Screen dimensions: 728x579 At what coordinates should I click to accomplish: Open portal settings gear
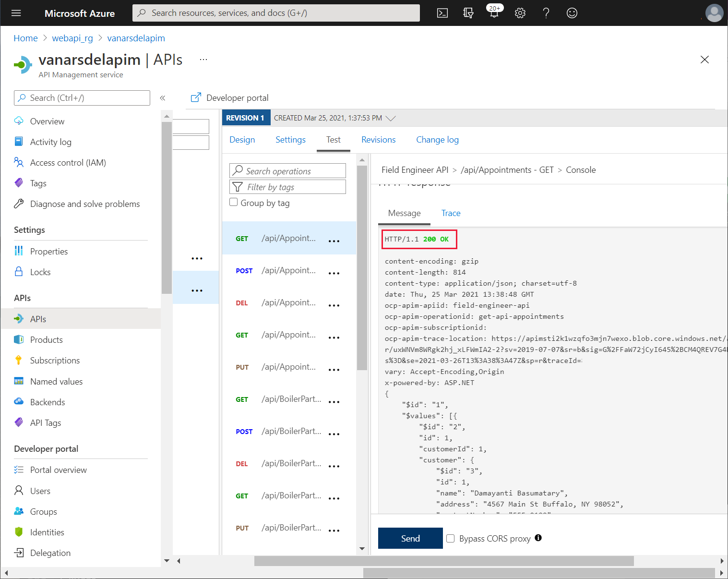[x=520, y=13]
